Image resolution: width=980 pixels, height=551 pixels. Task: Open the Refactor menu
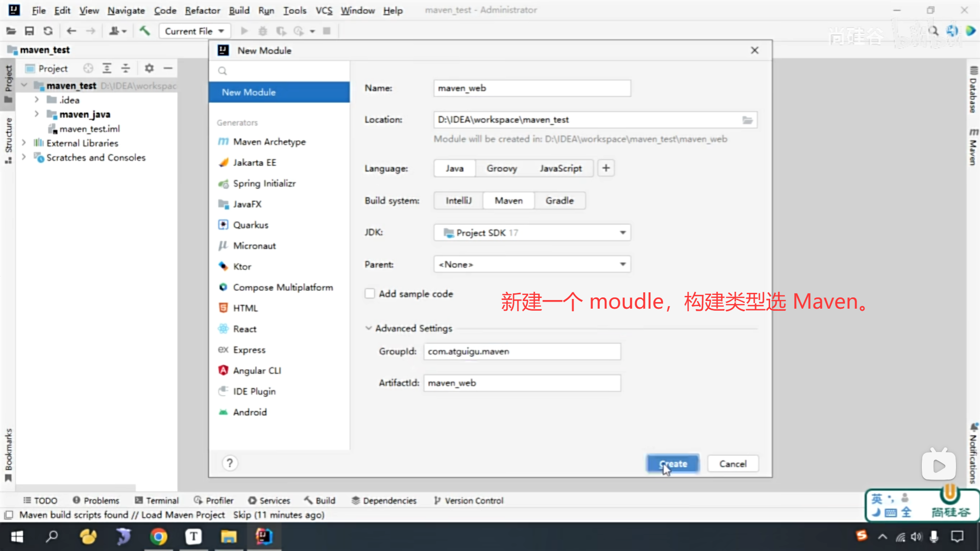tap(202, 10)
